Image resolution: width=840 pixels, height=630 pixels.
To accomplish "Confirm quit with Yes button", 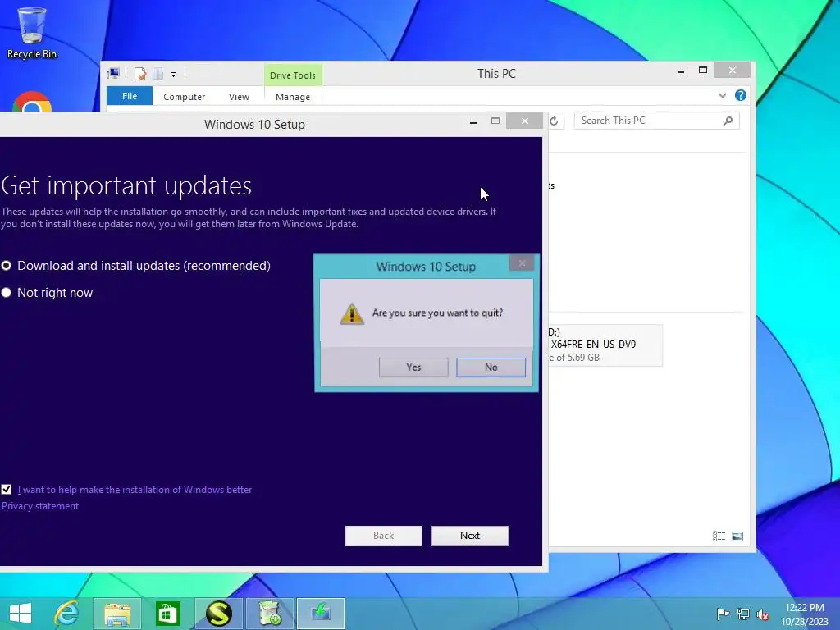I will pos(413,367).
